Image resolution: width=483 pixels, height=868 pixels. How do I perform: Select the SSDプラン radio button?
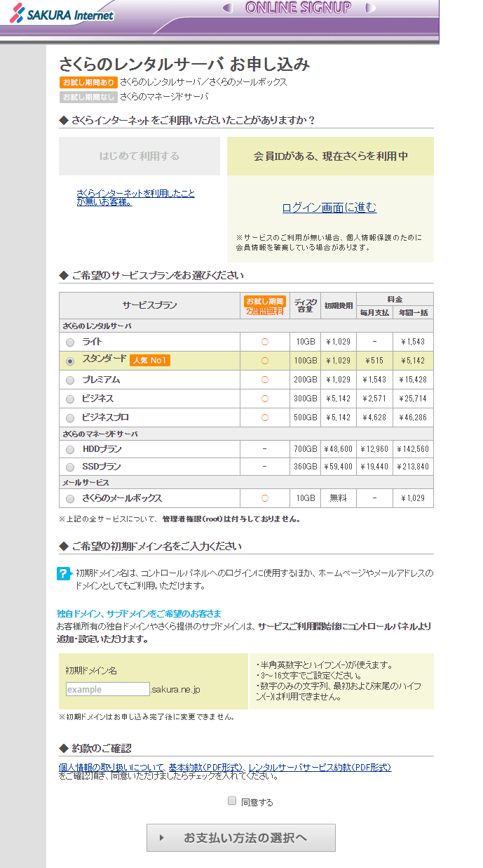(x=69, y=467)
